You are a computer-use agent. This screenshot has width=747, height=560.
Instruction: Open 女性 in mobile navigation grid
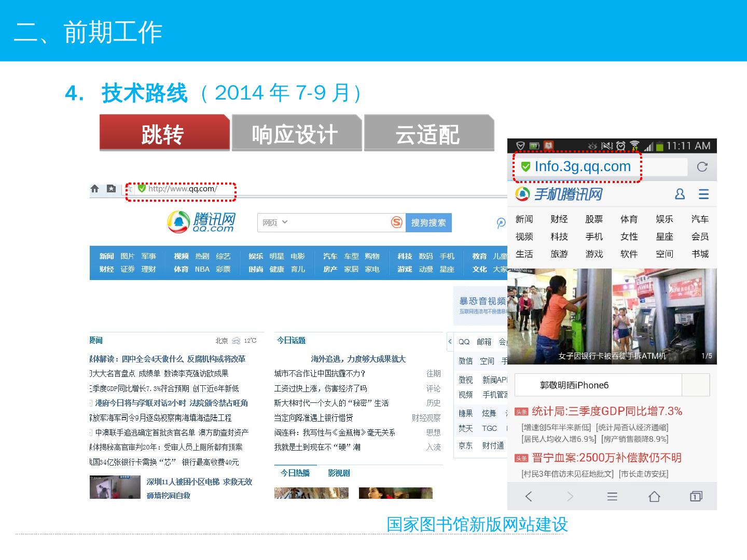pyautogui.click(x=629, y=237)
